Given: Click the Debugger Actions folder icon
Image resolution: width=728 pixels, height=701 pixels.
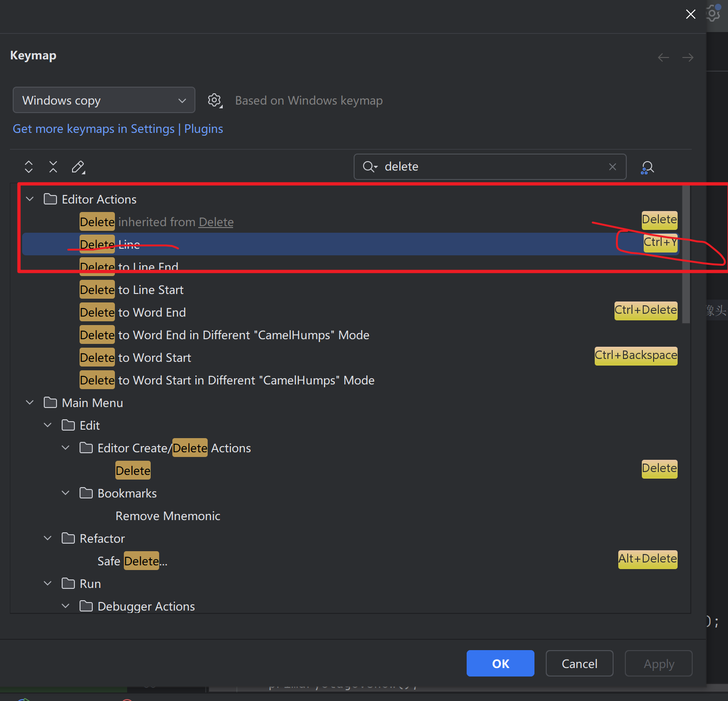Looking at the screenshot, I should 86,606.
